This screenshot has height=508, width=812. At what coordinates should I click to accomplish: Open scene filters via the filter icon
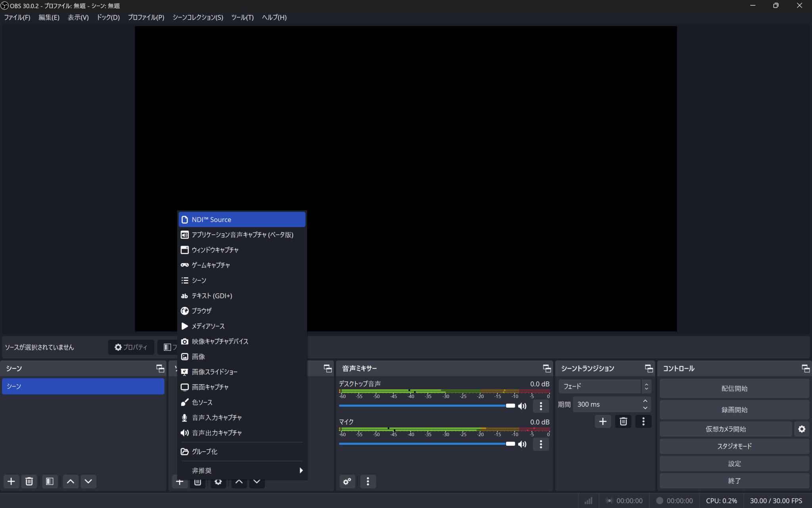point(50,481)
